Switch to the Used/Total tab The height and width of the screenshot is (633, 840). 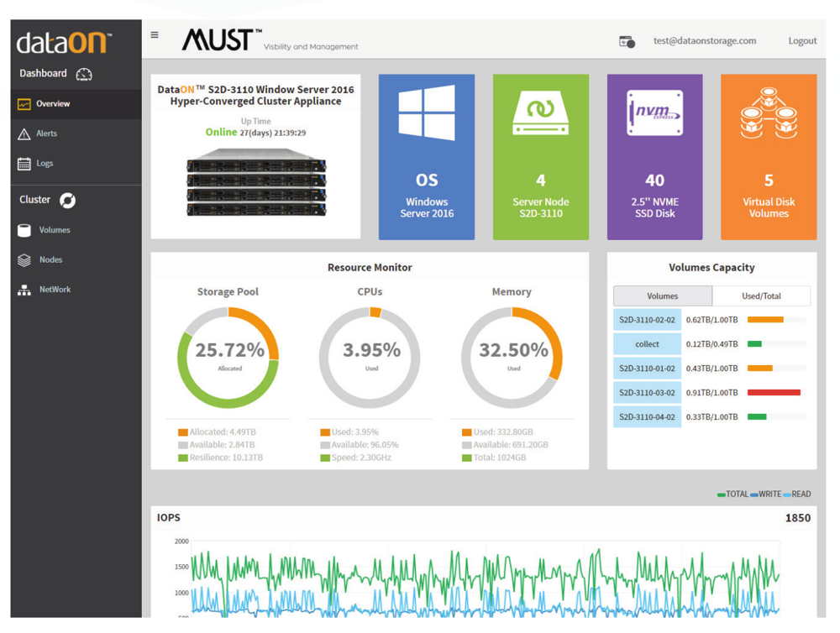tap(761, 296)
